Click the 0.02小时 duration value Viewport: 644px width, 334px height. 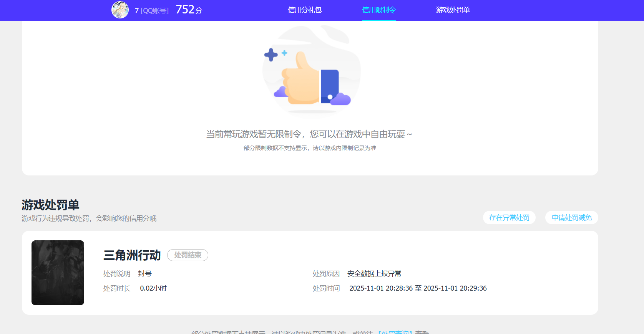(153, 288)
